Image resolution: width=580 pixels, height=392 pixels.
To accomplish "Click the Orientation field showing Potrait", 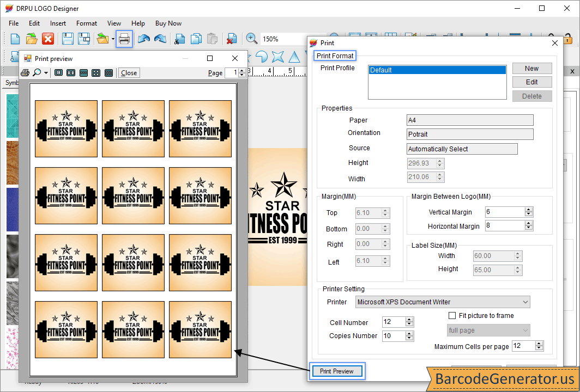I will [470, 134].
